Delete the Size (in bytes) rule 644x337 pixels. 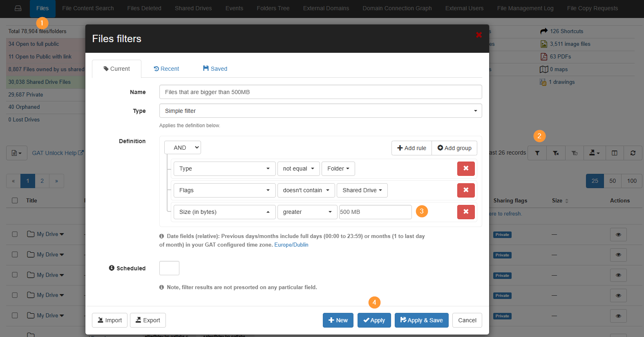[466, 212]
